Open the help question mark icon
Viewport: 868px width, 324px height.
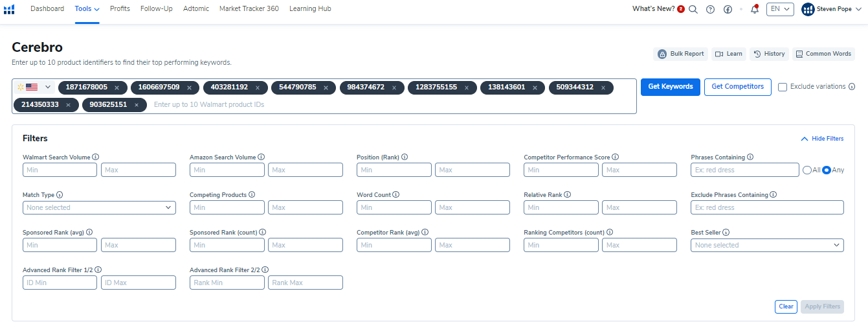tap(710, 9)
